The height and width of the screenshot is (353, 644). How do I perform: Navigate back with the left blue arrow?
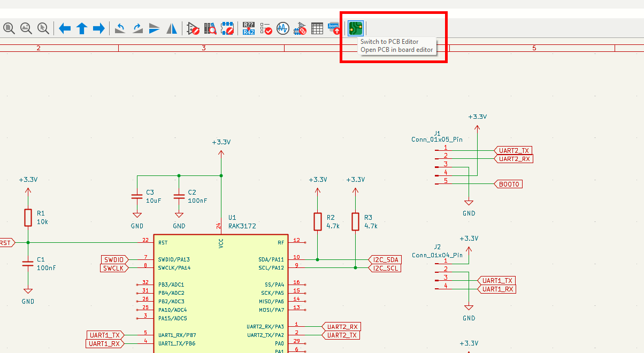pyautogui.click(x=65, y=28)
